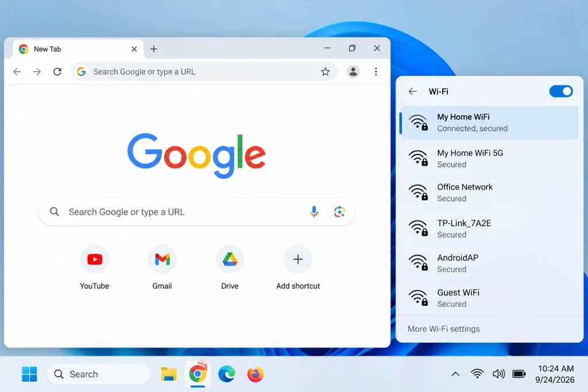Open a new tab with plus button
Viewport: 588px width, 392px height.
coord(154,49)
